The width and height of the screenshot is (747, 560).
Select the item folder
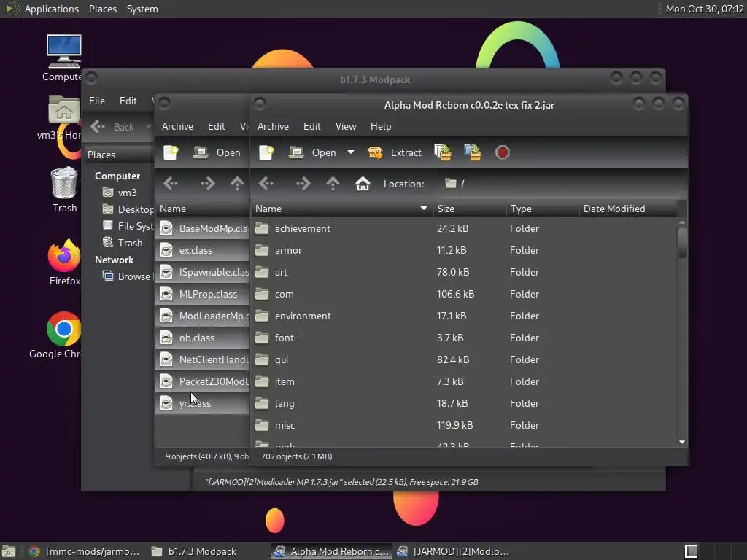click(x=463, y=381)
